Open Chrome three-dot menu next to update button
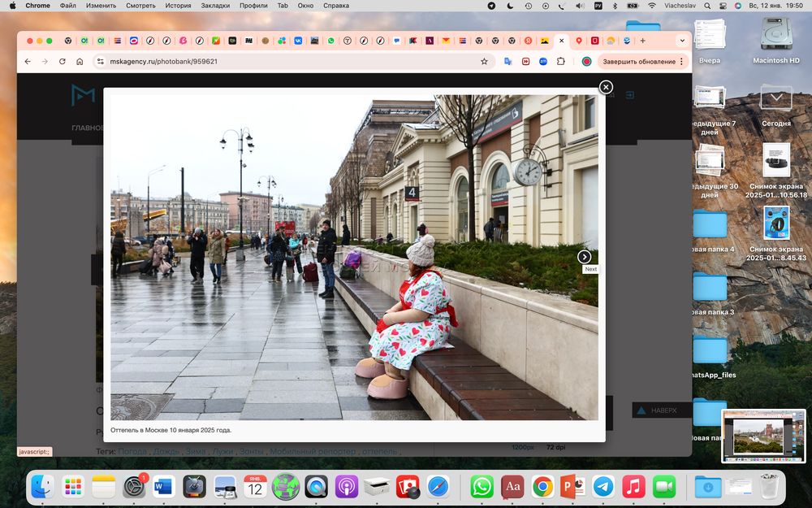 coord(681,61)
